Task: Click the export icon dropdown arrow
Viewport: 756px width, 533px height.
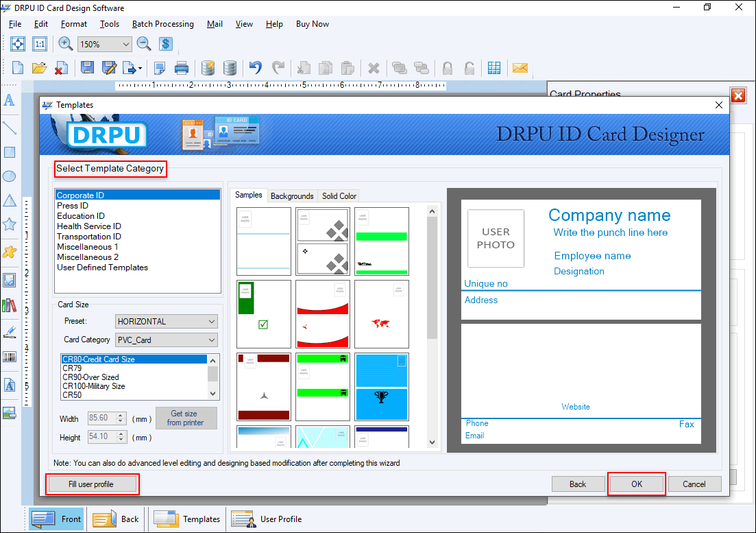Action: 140,69
